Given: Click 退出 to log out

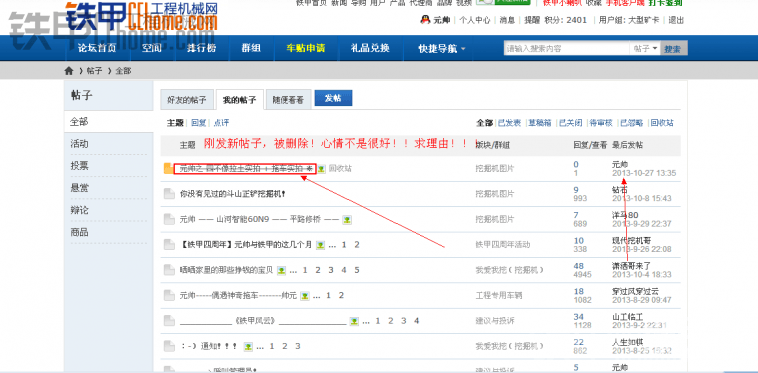Looking at the screenshot, I should (676, 20).
